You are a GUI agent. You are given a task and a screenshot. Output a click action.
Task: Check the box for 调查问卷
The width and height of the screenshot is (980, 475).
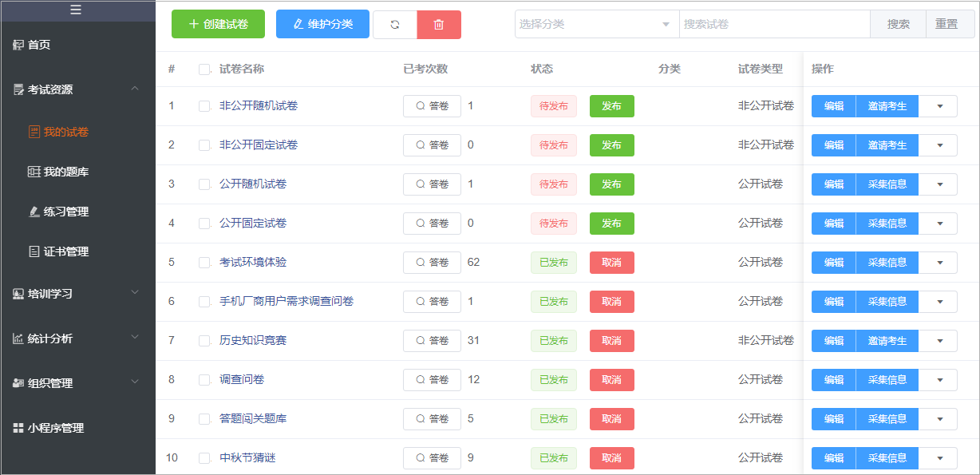click(204, 380)
